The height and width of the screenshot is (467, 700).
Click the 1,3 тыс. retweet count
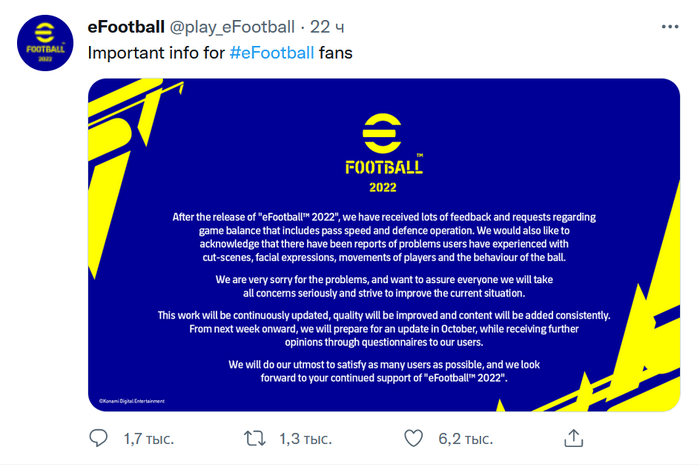coord(305,439)
